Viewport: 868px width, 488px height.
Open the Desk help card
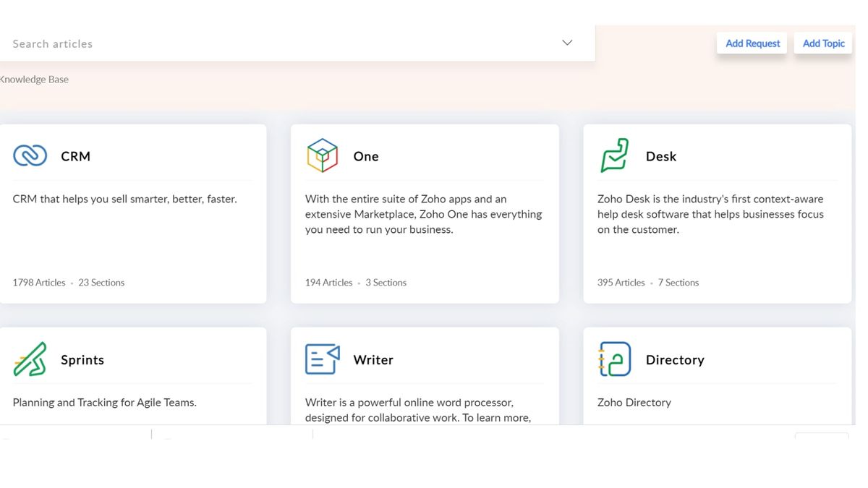pos(716,213)
